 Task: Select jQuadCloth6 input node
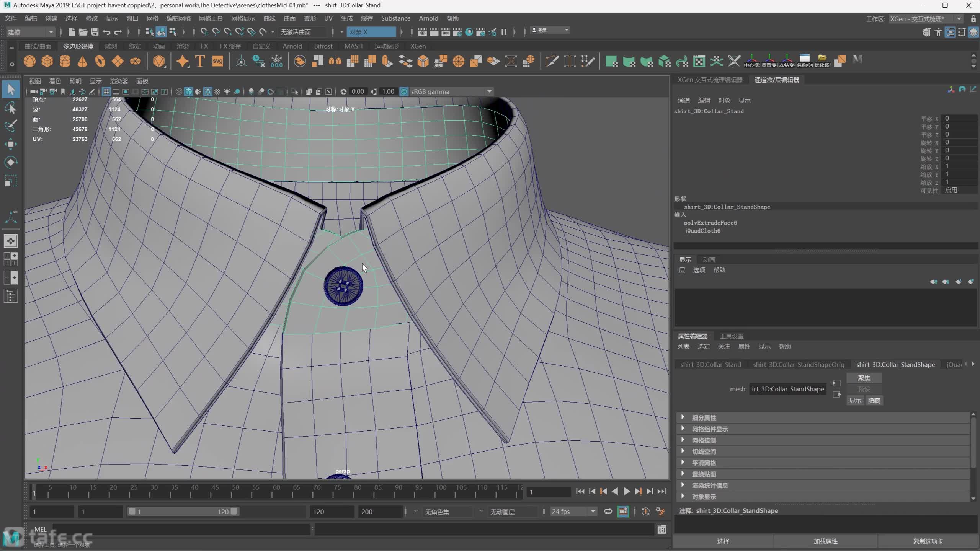coord(702,231)
